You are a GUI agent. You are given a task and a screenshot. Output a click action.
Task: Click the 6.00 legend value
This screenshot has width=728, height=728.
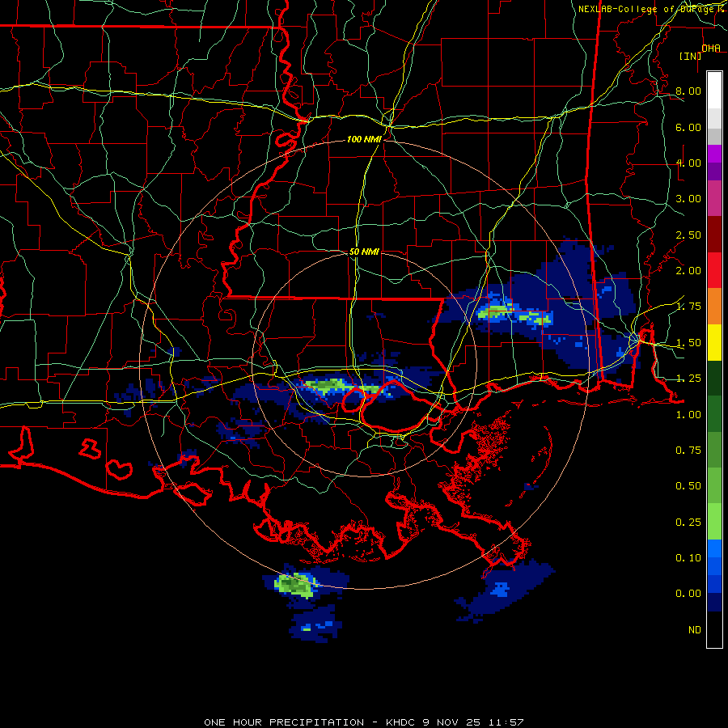688,127
